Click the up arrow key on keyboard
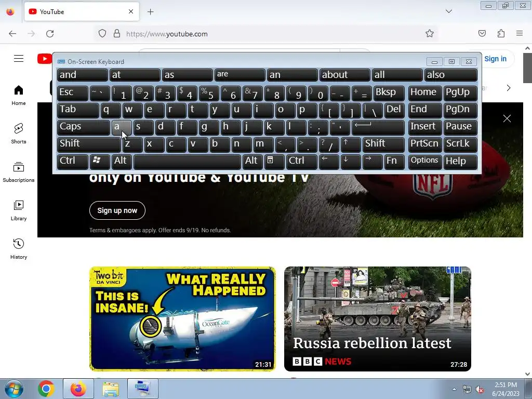The height and width of the screenshot is (399, 532). pyautogui.click(x=351, y=144)
